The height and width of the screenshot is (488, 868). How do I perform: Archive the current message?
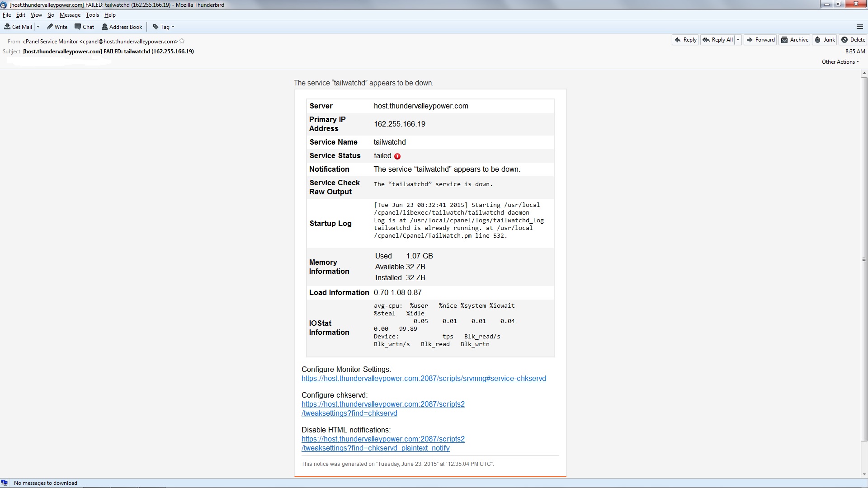tap(794, 40)
